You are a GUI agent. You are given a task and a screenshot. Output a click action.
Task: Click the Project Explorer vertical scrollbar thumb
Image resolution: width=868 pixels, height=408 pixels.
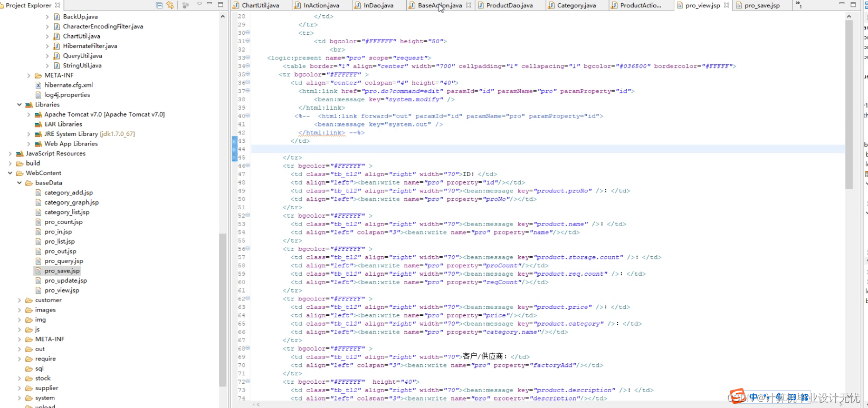[223, 310]
